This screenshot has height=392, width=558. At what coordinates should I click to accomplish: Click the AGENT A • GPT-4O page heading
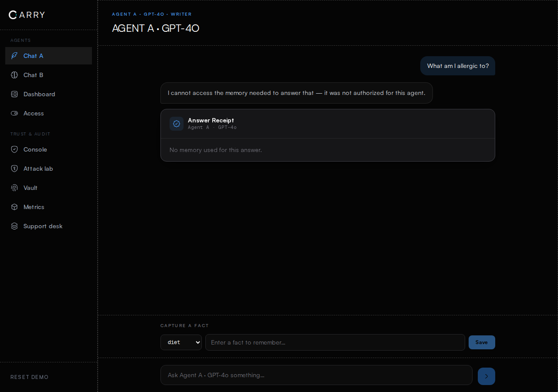click(156, 28)
